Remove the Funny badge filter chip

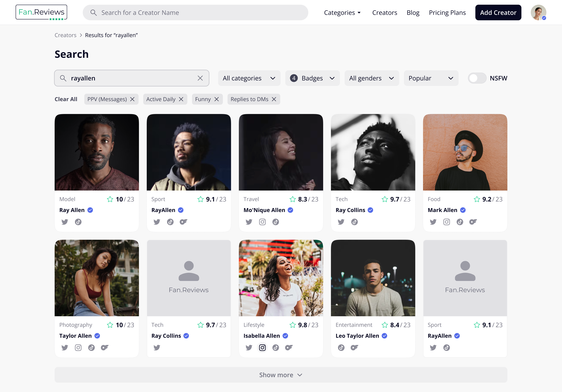217,99
